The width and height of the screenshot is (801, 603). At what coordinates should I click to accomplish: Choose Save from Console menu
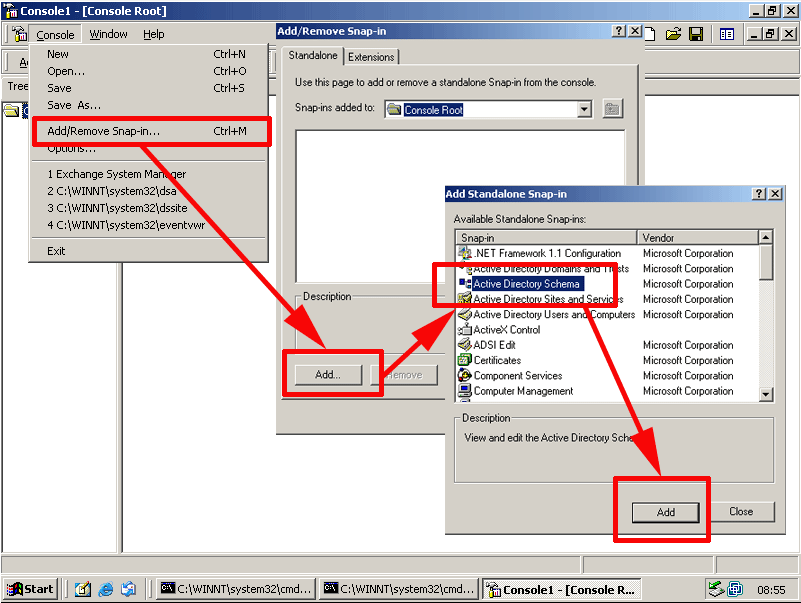(x=147, y=88)
